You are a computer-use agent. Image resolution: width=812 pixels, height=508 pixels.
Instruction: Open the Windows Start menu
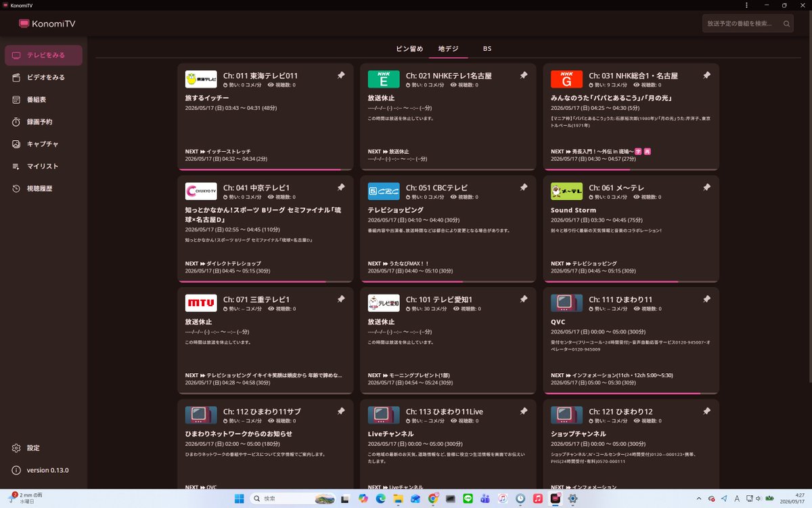point(238,498)
